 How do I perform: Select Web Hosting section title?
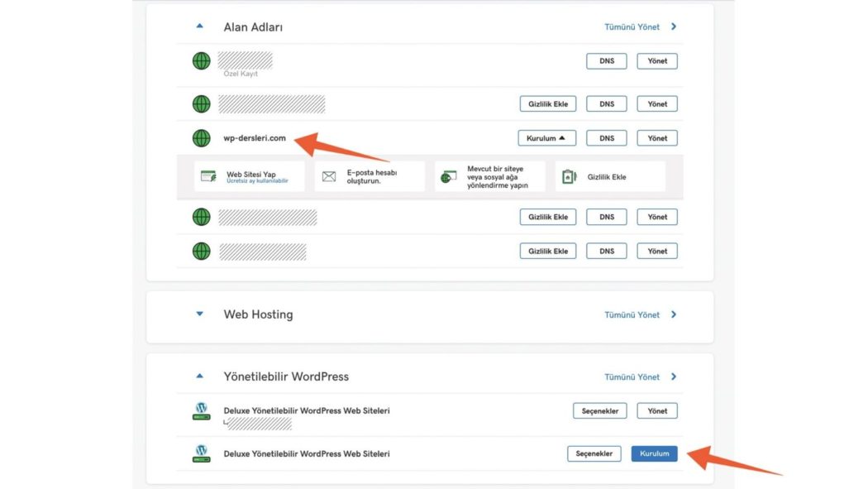(x=258, y=314)
